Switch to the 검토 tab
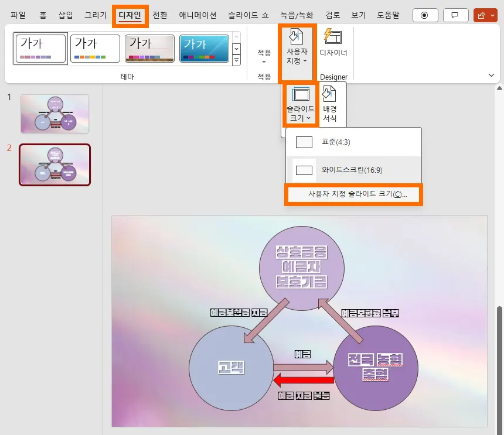 [333, 15]
